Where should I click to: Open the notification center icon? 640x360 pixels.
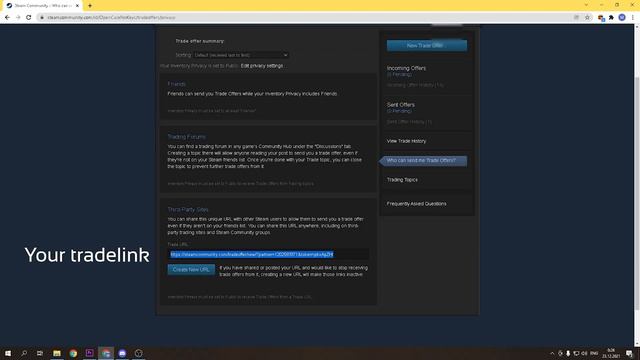point(629,353)
